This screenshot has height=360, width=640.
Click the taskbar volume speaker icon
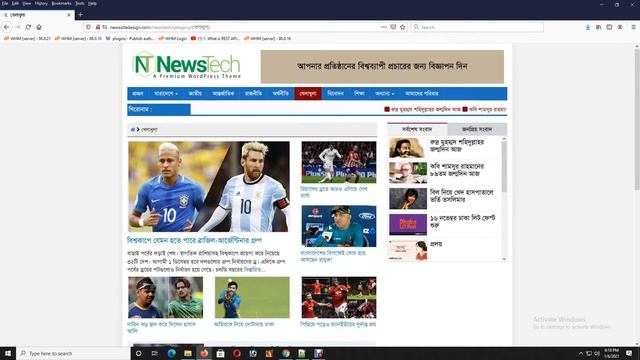(x=597, y=353)
